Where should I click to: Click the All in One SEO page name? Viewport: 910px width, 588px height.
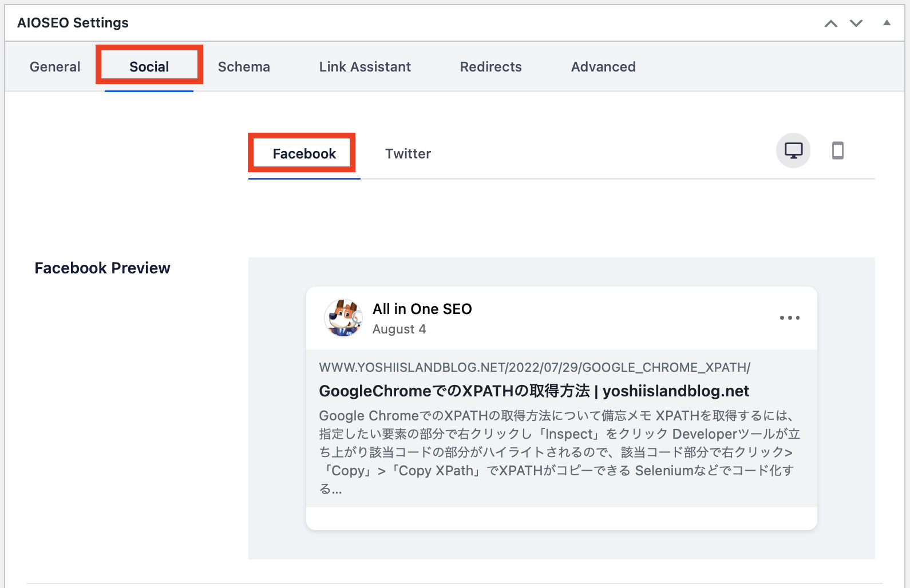[x=422, y=309]
